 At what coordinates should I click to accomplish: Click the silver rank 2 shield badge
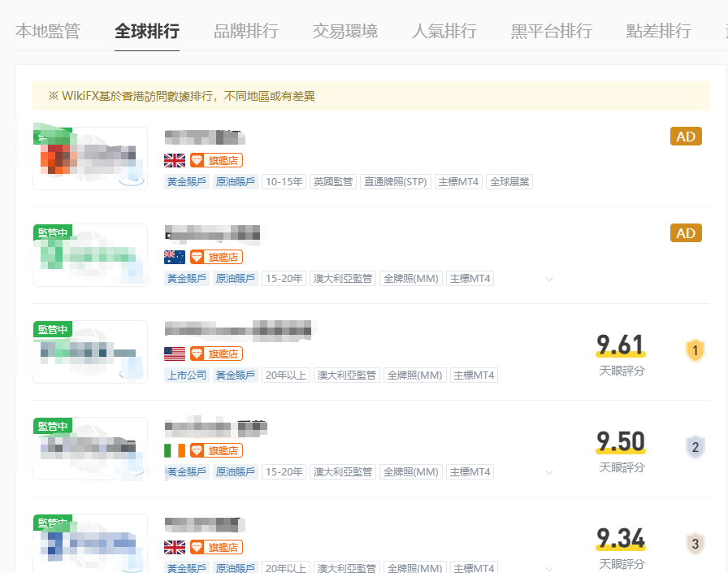[695, 448]
